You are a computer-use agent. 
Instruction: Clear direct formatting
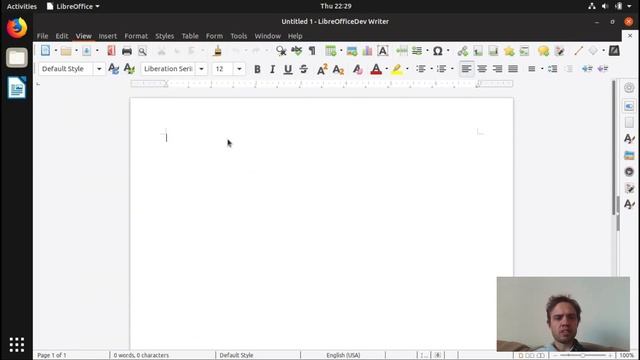point(358,69)
